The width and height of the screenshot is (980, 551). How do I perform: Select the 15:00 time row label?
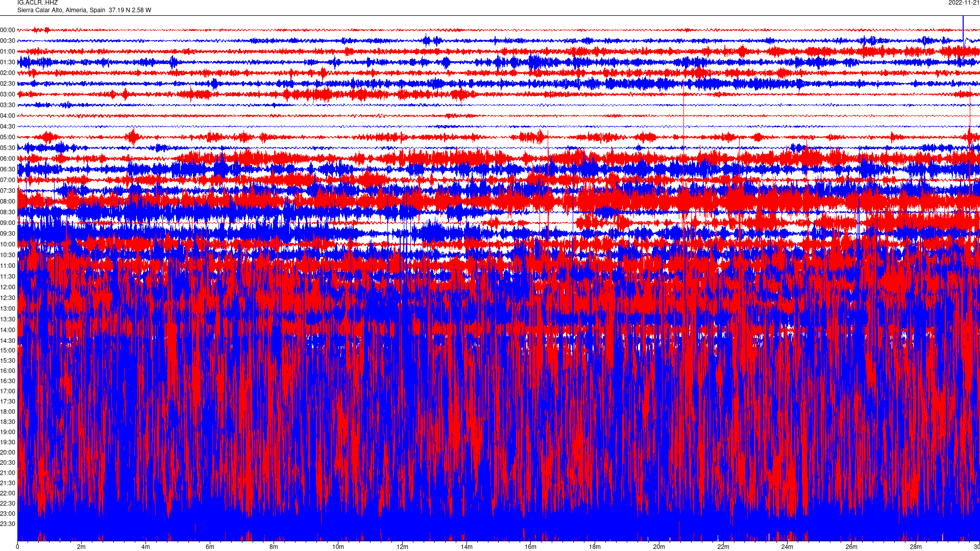click(x=8, y=350)
